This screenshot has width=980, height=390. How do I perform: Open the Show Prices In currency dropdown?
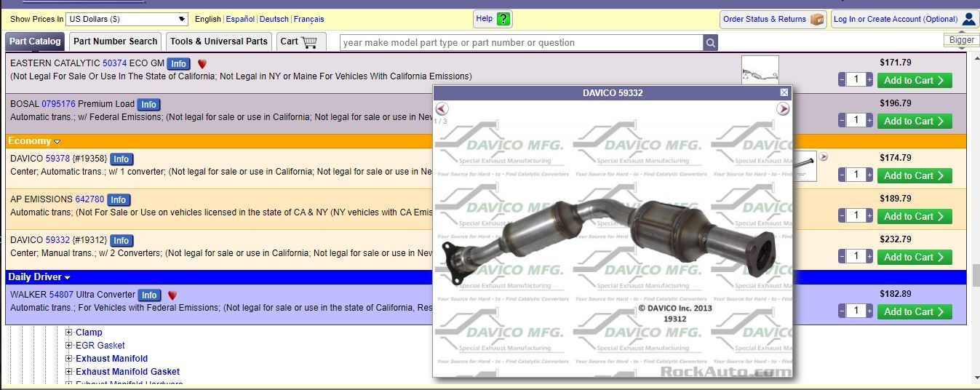pos(127,19)
